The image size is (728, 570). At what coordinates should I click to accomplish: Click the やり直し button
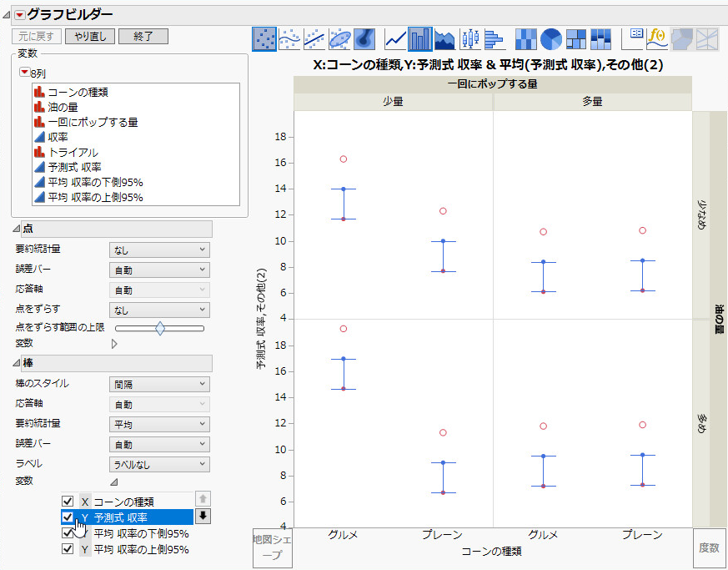(x=89, y=37)
